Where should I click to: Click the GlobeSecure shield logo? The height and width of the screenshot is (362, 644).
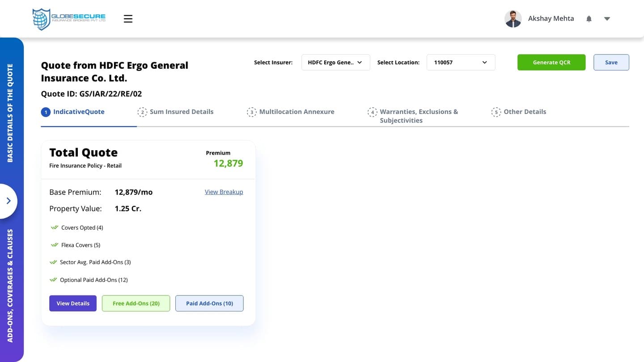(42, 19)
